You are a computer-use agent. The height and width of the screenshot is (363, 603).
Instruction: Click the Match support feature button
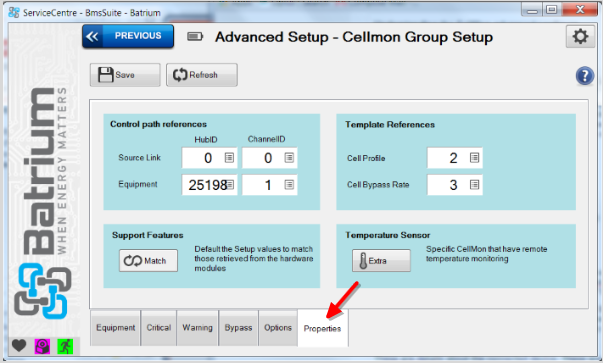coord(148,261)
